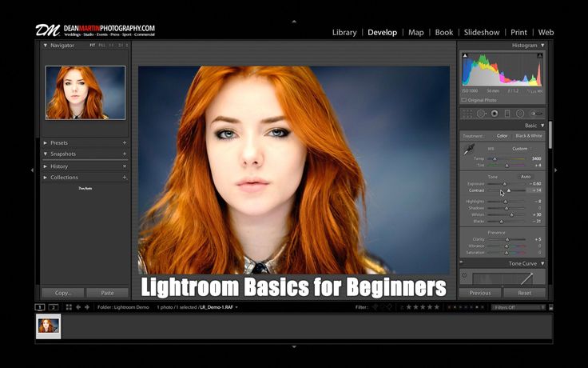Apply Auto tone adjustment
This screenshot has height=368, width=588.
(x=526, y=177)
